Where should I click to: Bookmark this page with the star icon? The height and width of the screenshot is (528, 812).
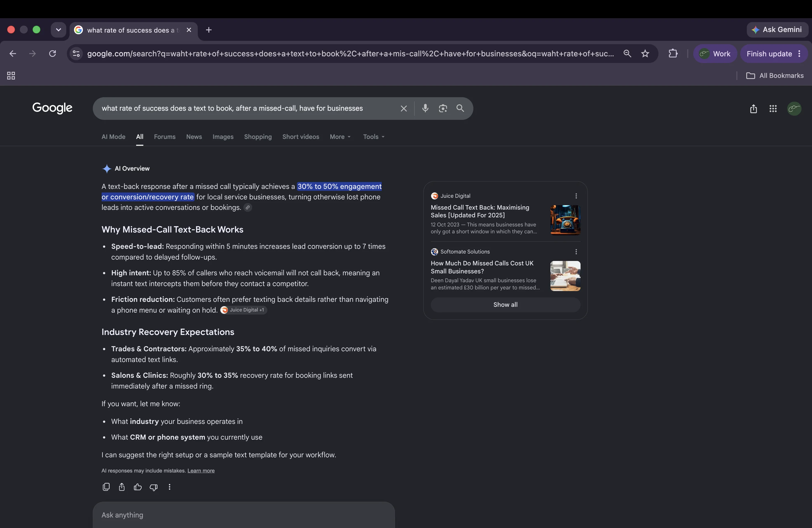tap(645, 54)
